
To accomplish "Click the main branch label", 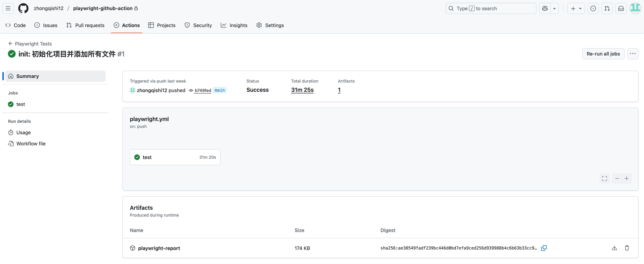I will coord(220,90).
